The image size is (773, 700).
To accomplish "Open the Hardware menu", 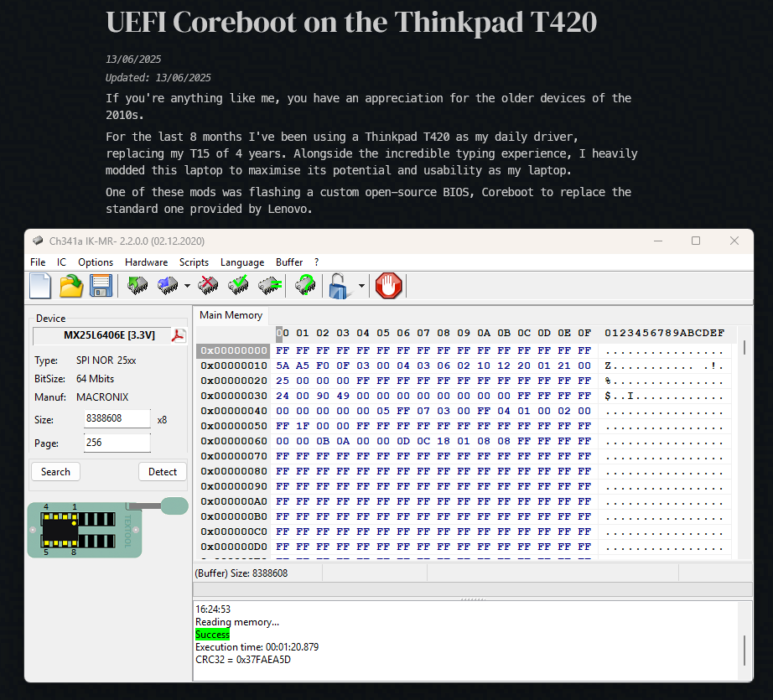I will pyautogui.click(x=146, y=262).
